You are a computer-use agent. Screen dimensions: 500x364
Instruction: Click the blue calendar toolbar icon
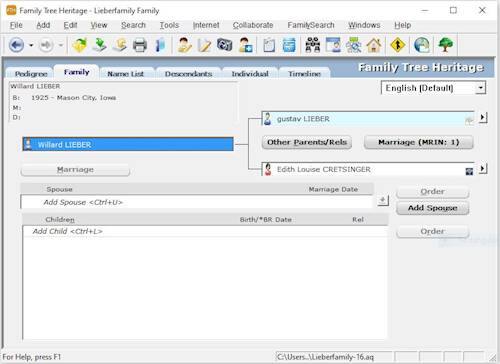[289, 45]
